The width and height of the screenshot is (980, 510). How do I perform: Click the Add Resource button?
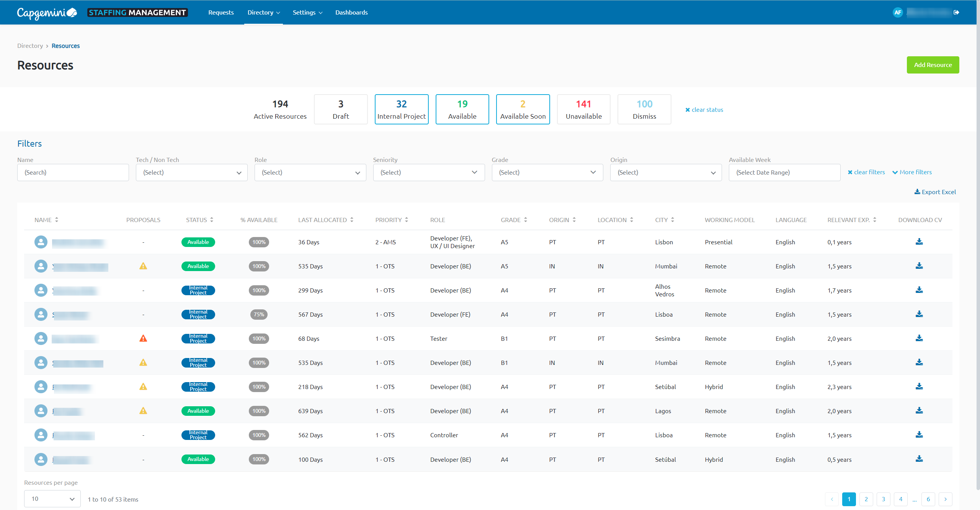933,65
